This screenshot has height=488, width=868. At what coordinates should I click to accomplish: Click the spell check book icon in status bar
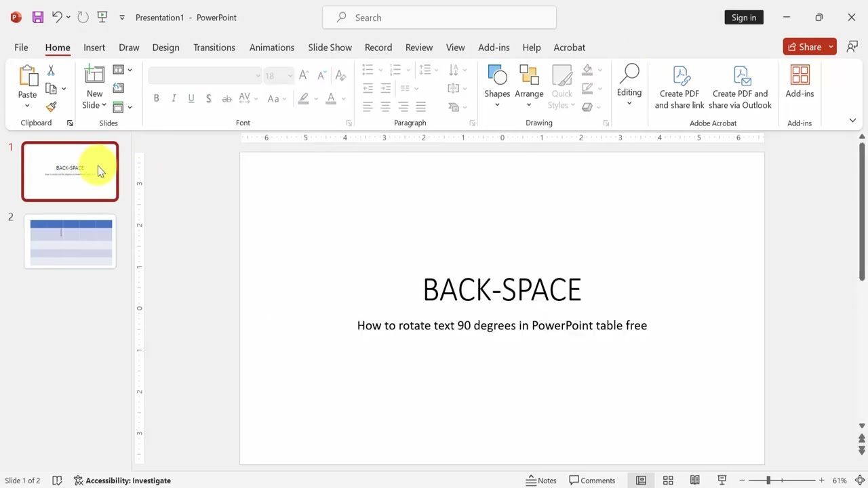pos(57,481)
